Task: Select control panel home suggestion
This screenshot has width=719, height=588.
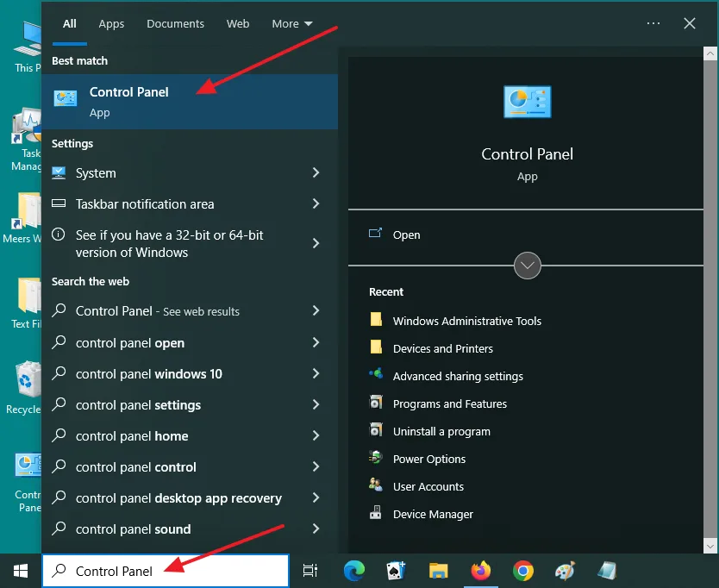Action: (190, 435)
